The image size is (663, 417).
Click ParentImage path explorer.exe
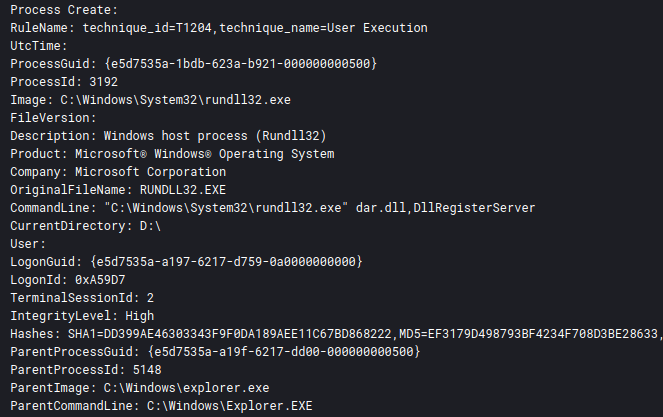click(x=186, y=388)
